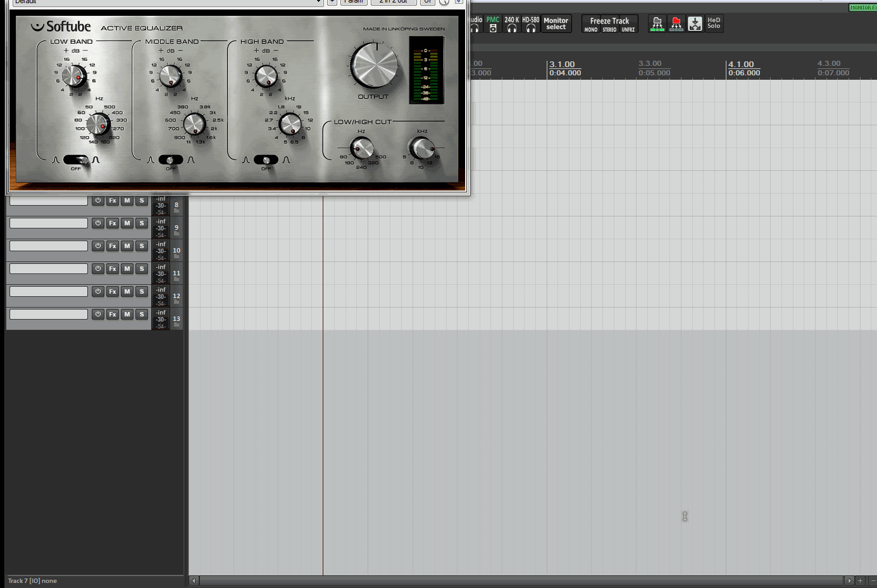Screen dimensions: 877x588
Task: Click the folder icon on track 13
Action: (177, 325)
